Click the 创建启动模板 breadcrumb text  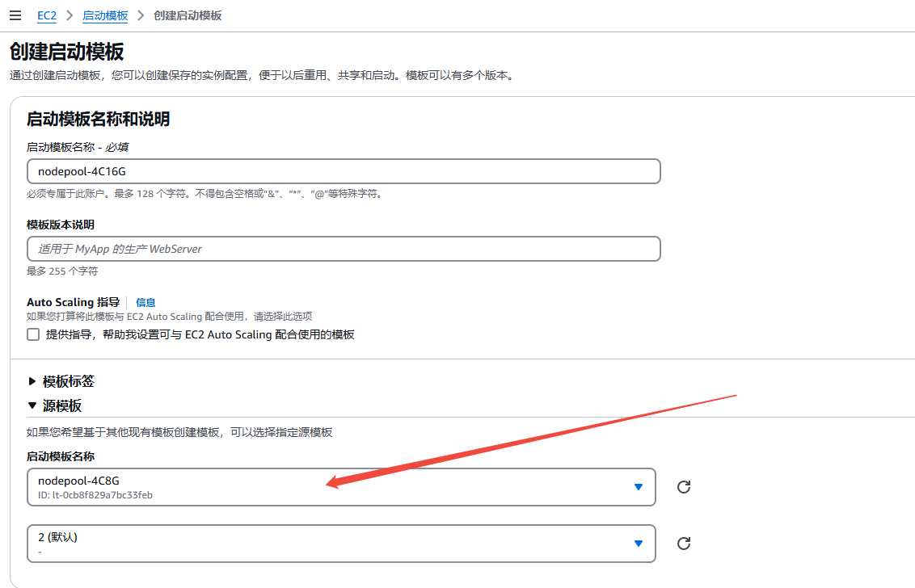tap(188, 16)
